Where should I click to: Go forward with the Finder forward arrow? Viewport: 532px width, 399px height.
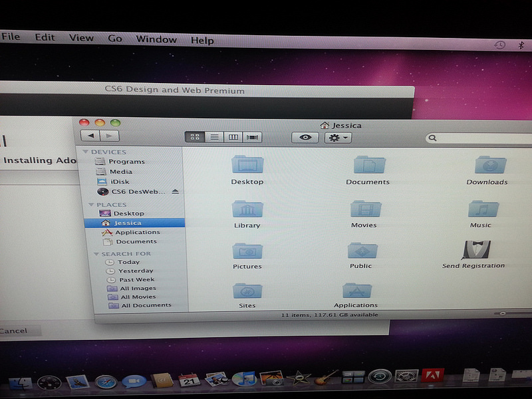tap(109, 136)
